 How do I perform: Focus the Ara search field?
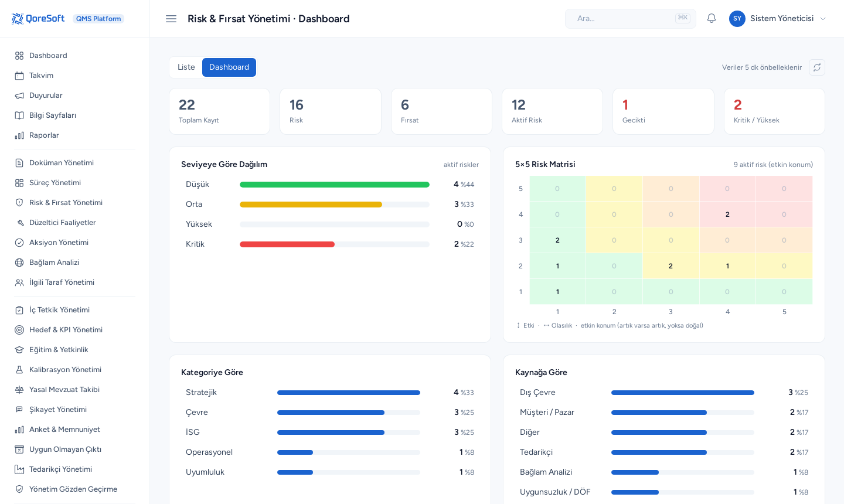point(631,19)
